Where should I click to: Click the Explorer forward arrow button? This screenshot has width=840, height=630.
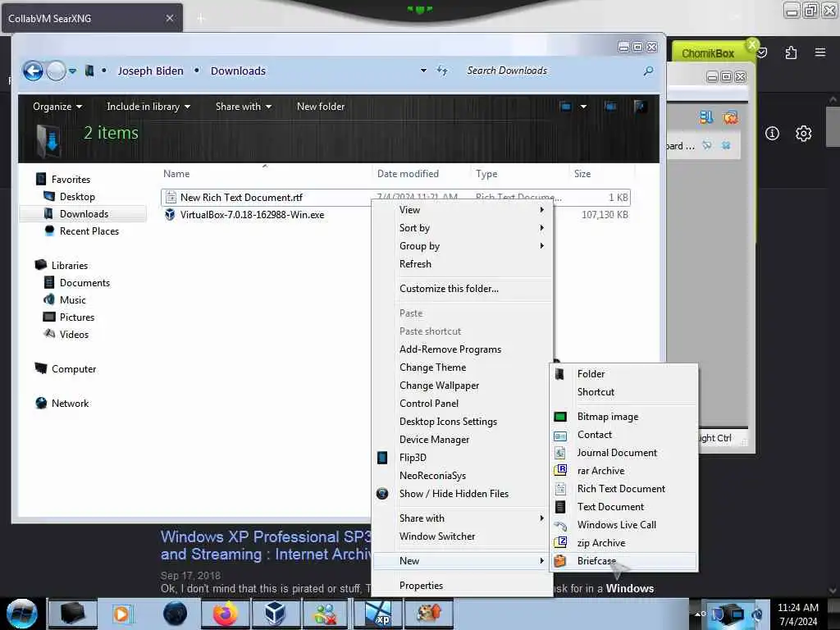(56, 71)
